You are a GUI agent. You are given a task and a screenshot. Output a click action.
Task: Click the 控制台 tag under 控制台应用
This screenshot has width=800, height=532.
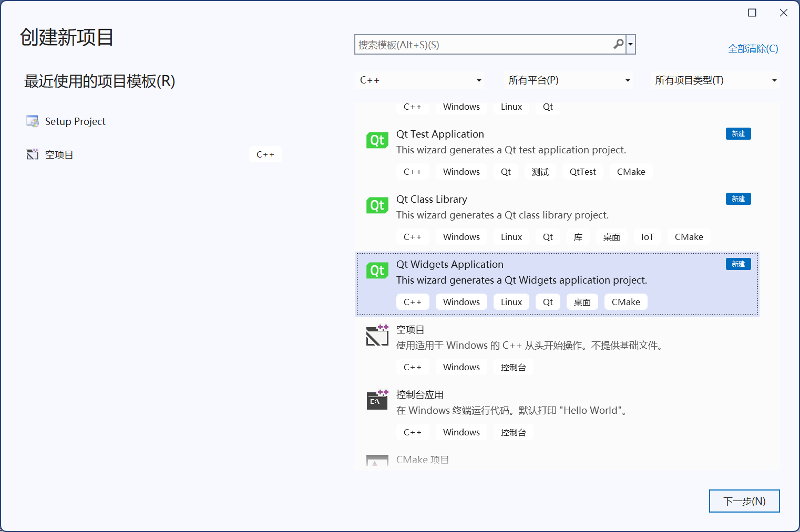[514, 432]
